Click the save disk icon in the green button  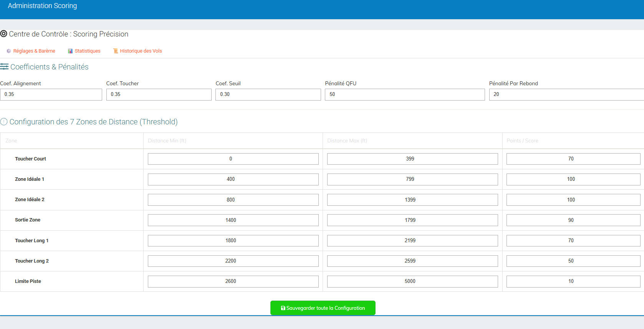click(283, 308)
